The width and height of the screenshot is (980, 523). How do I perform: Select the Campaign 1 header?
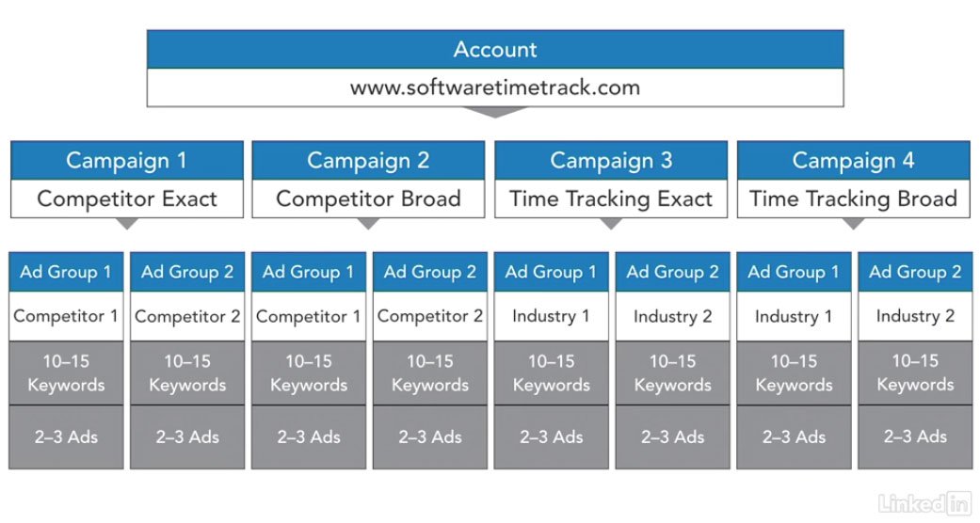(x=126, y=161)
